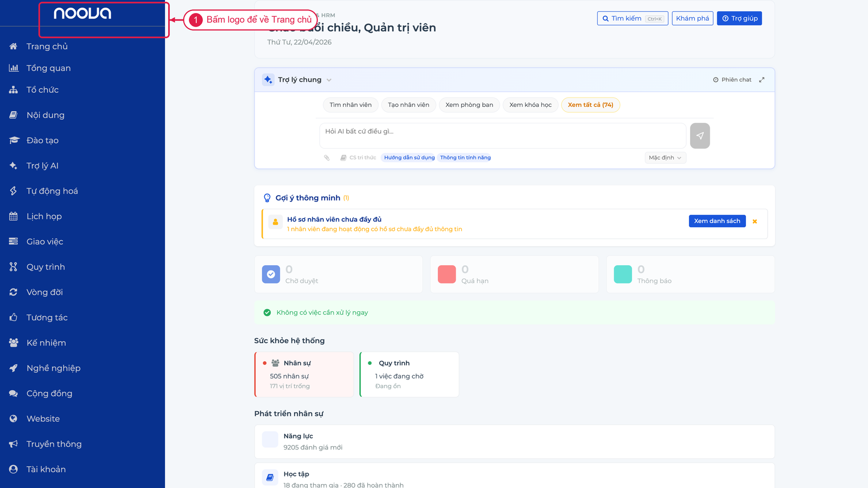Open the Phiên chat history
The height and width of the screenshot is (488, 868).
[732, 80]
